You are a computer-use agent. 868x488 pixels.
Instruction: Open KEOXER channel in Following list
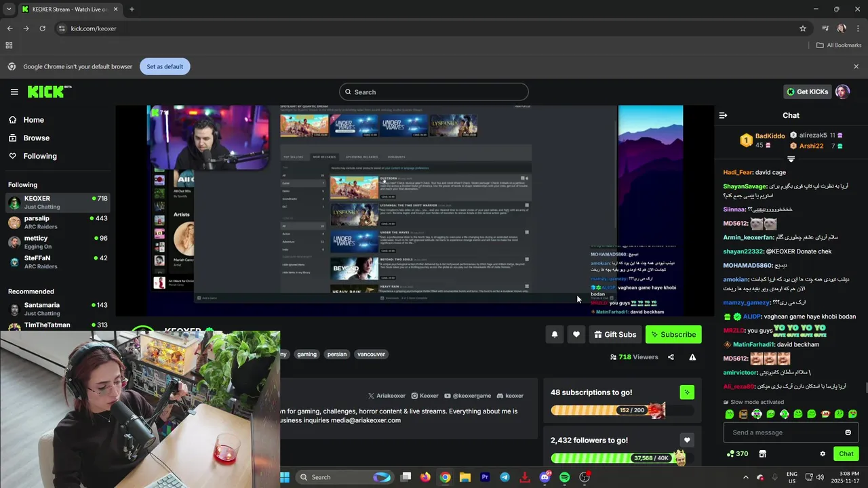click(x=58, y=203)
